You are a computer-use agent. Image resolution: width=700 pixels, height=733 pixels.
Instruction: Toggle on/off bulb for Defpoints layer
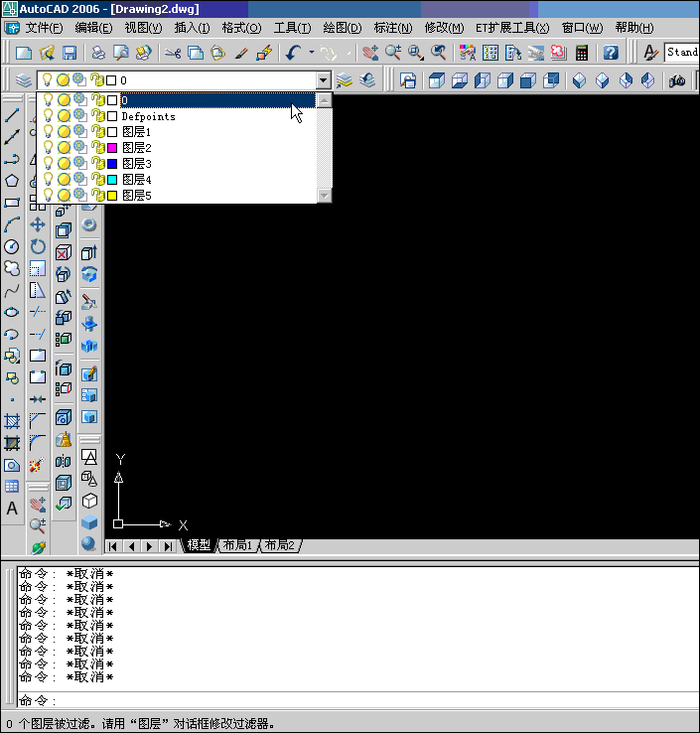[x=48, y=116]
